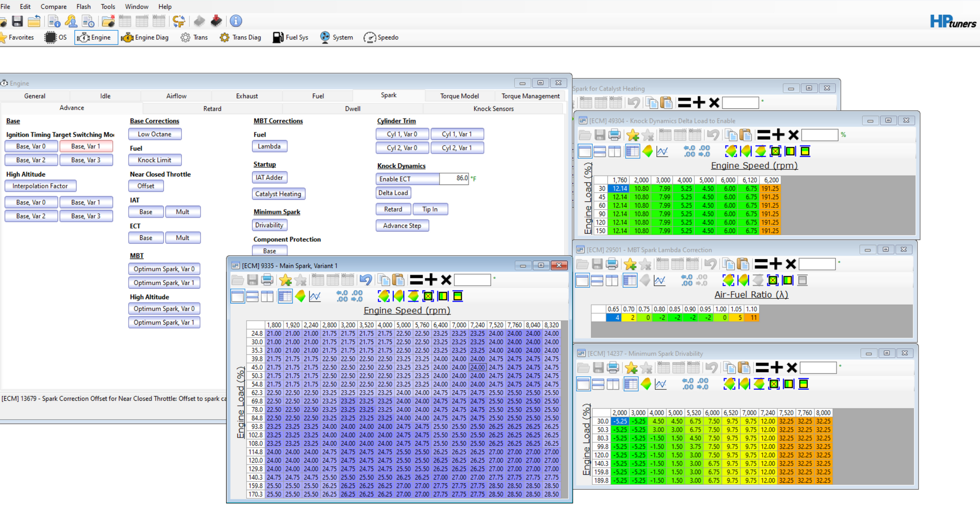Open the Compare menu
The height and width of the screenshot is (507, 980).
click(x=54, y=7)
